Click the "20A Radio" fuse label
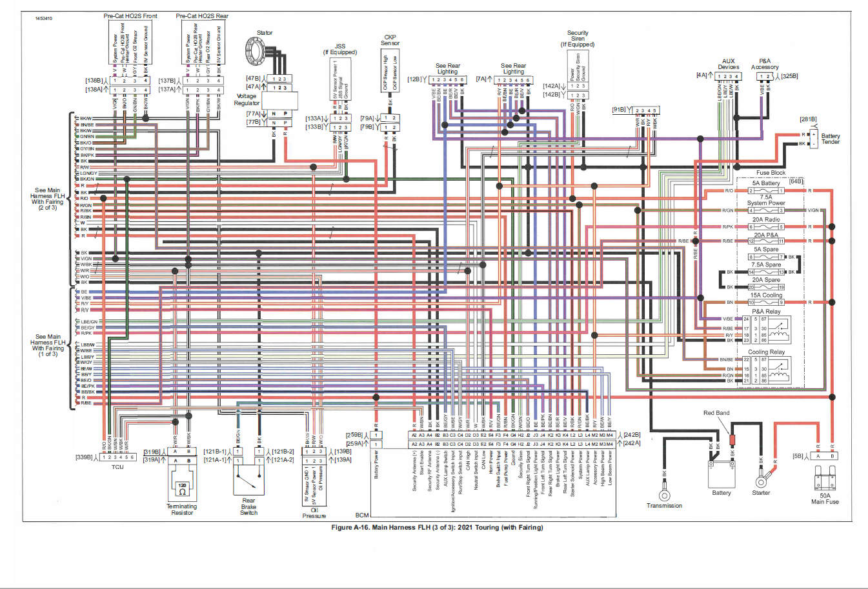This screenshot has height=589, width=868. (x=766, y=220)
